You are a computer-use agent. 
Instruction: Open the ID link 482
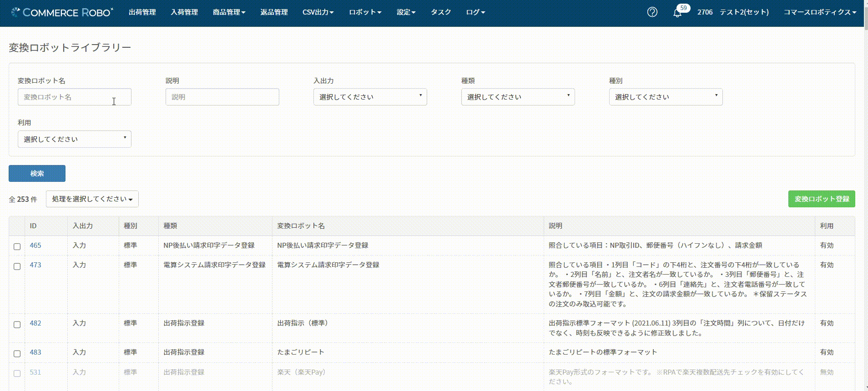[35, 323]
